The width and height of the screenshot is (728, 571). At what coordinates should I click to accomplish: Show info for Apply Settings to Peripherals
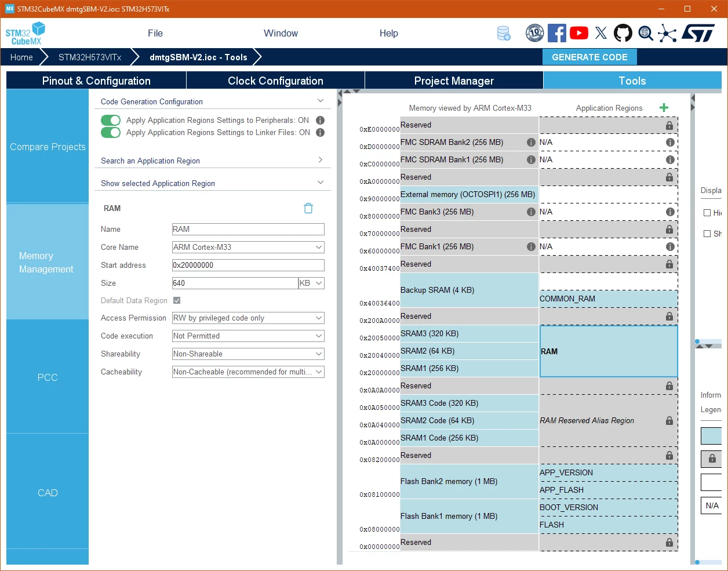[x=320, y=120]
